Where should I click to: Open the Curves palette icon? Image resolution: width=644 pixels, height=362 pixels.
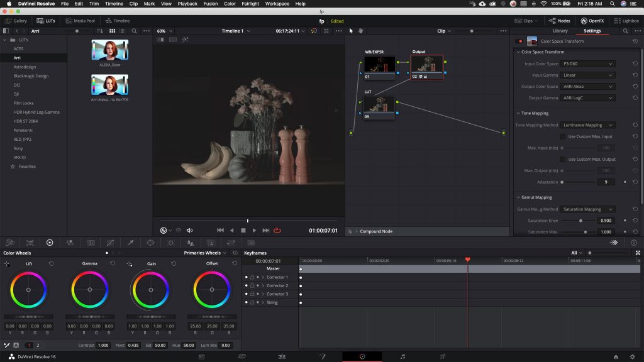click(x=110, y=243)
